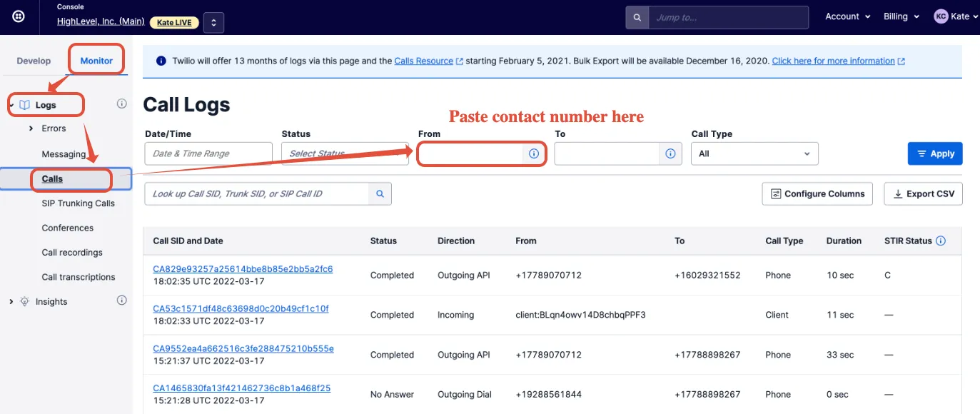980x414 pixels.
Task: Open the Account dropdown menu
Action: (848, 16)
